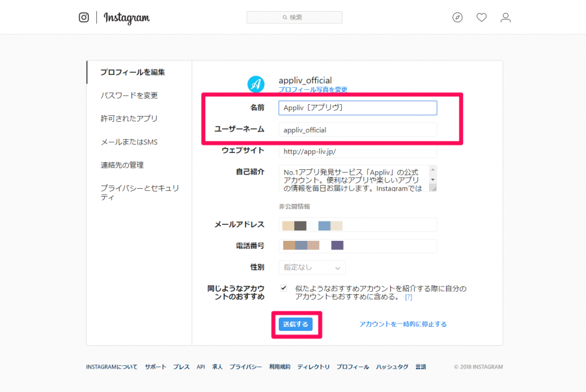586x392 pixels.
Task: Open the Explore compass icon
Action: point(458,18)
